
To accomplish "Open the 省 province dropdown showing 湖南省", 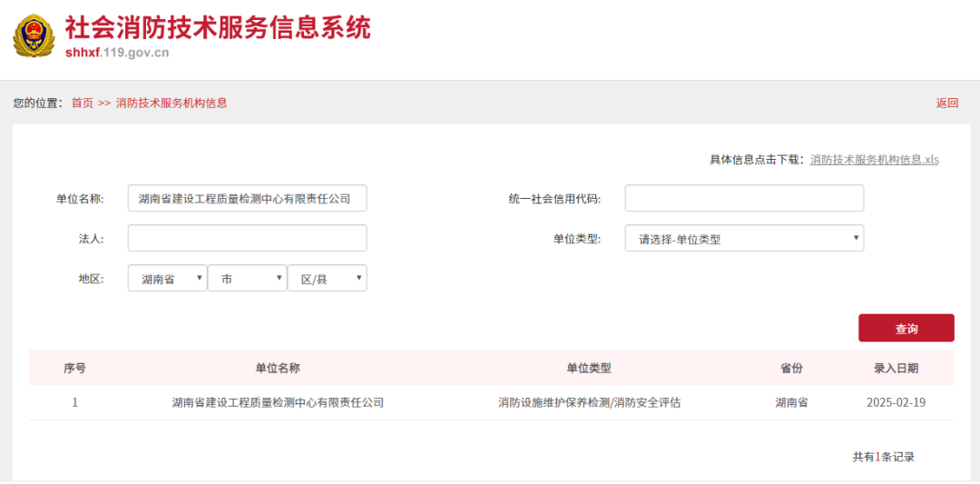I will pos(168,278).
